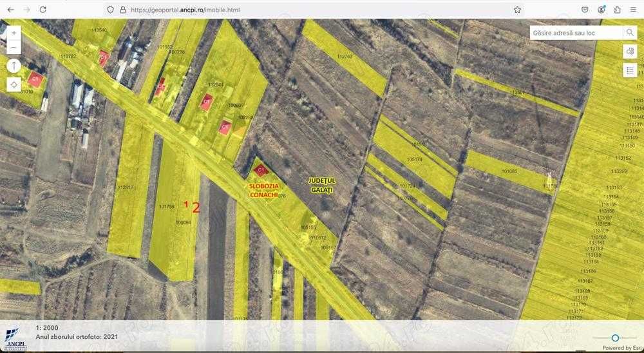Select parcel labeled 112763
644x353 pixels.
[345, 57]
